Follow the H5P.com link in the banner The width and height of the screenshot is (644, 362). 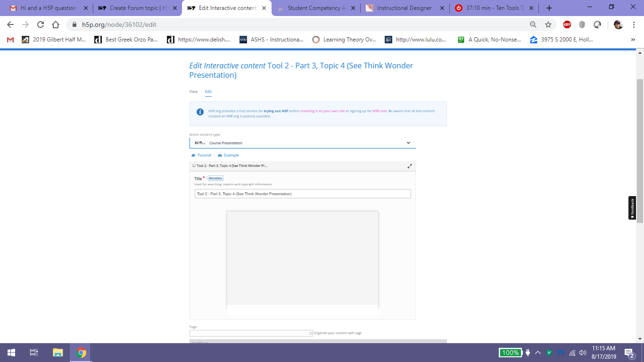coord(379,111)
